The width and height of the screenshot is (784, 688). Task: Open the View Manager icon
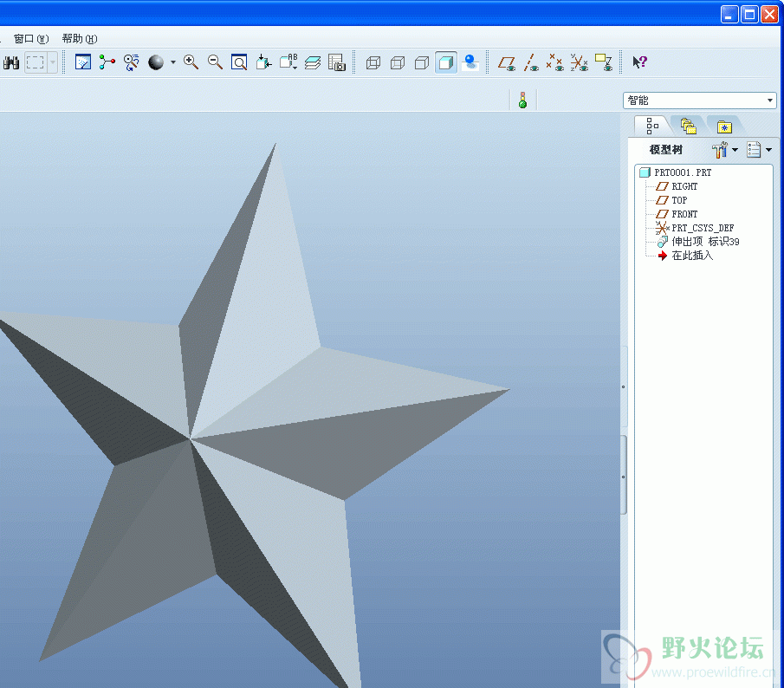(337, 62)
